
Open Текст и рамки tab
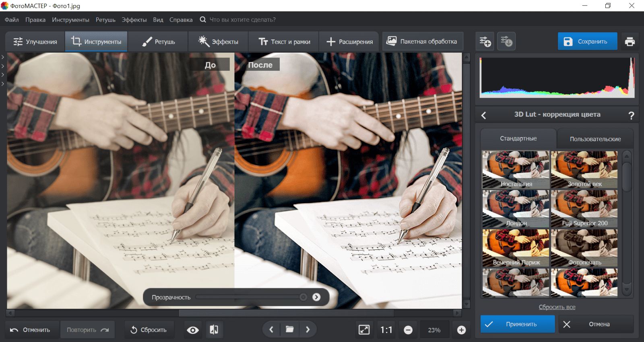pos(284,41)
